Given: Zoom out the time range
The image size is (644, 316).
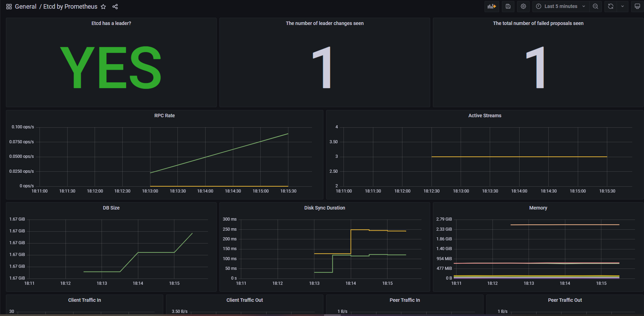Looking at the screenshot, I should pos(595,6).
